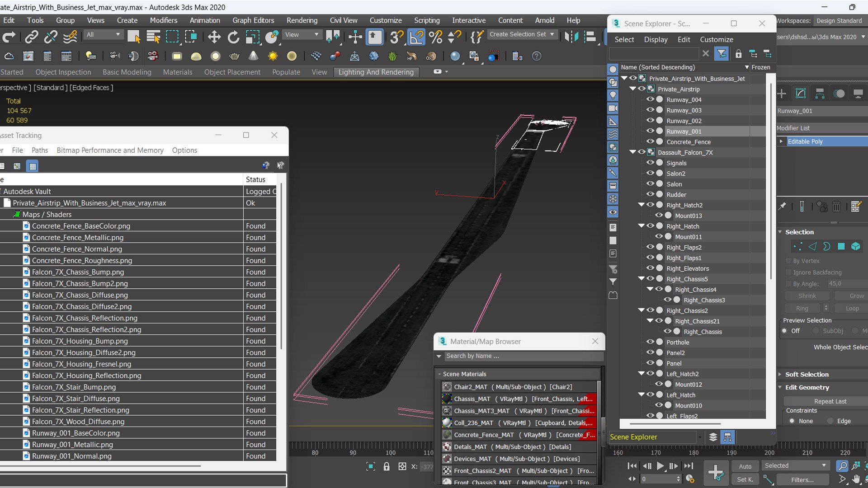Click the Coll_236_MAT material swatch
Viewport: 868px width, 488px height.
[x=447, y=423]
